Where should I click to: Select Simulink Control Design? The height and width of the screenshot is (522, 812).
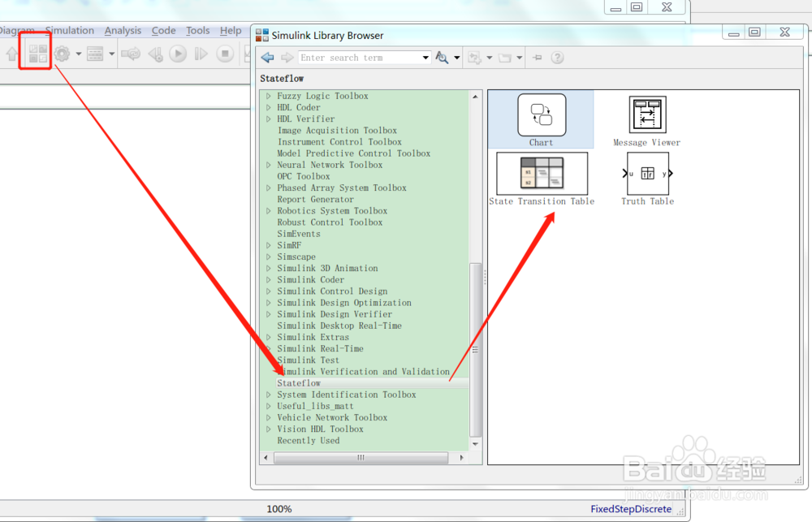click(332, 291)
